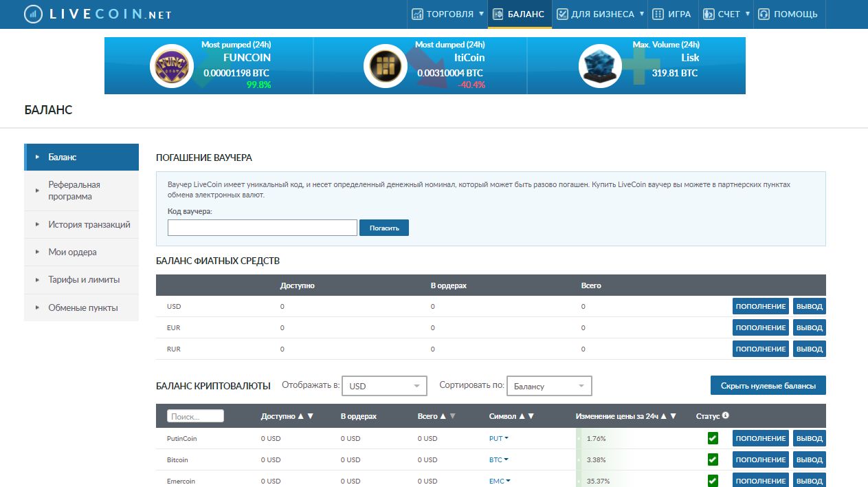The image size is (868, 487).
Task: Toggle Bitcoin status checkbox
Action: [x=713, y=459]
